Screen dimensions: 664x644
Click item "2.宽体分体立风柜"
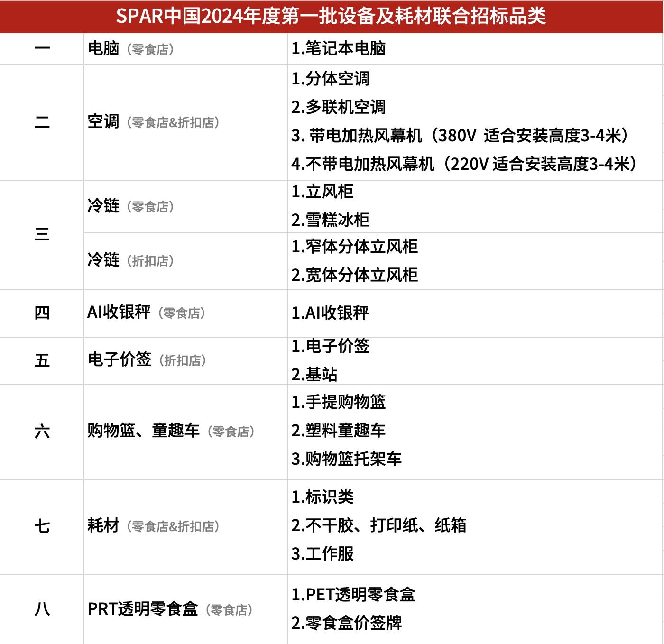tap(355, 275)
